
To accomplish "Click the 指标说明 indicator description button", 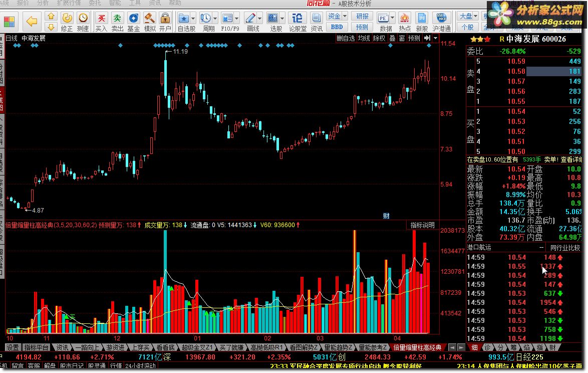I will click(423, 225).
